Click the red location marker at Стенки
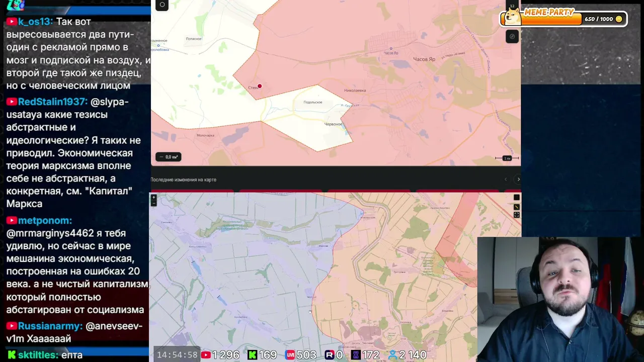The image size is (644, 362). 260,86
